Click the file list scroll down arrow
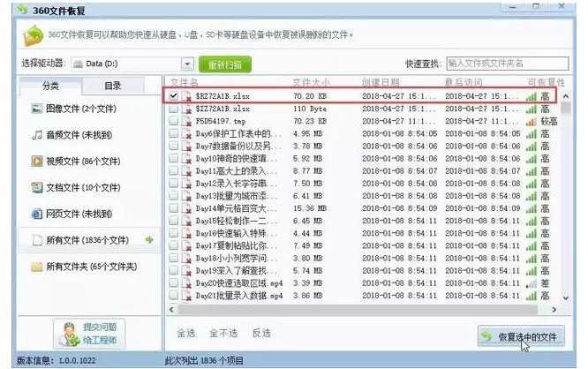Screen dimensions: 588x369 566,298
